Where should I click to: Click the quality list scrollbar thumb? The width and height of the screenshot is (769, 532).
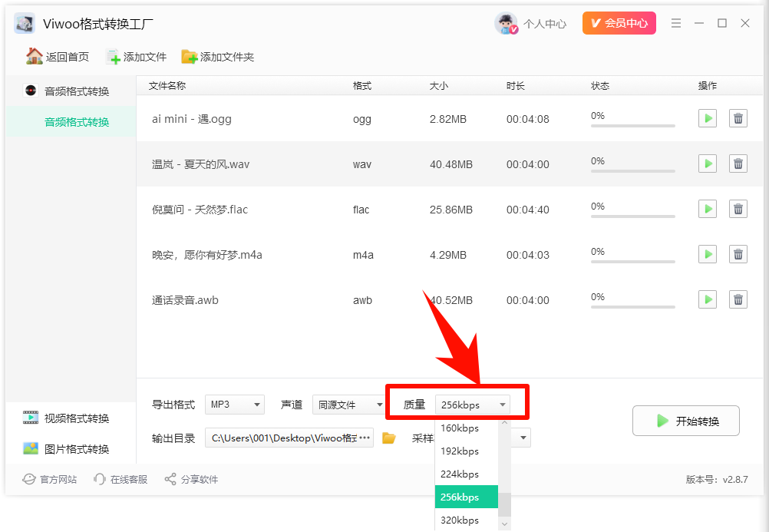(504, 504)
